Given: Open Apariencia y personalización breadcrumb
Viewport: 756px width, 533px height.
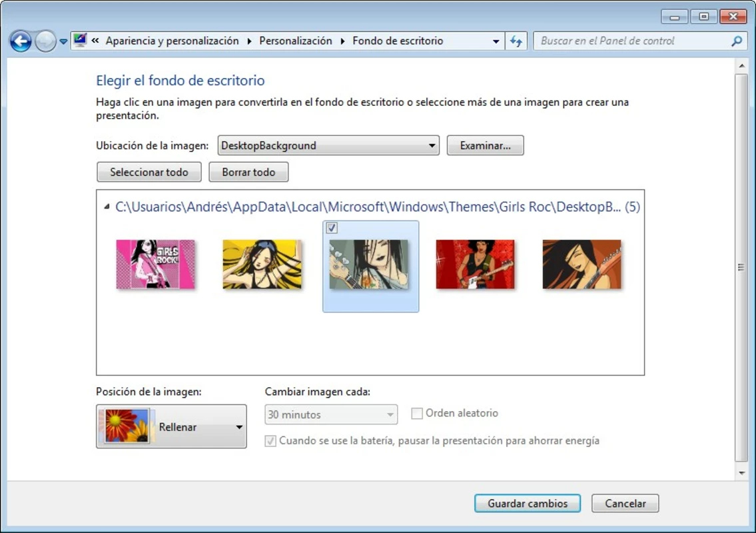Looking at the screenshot, I should click(172, 41).
